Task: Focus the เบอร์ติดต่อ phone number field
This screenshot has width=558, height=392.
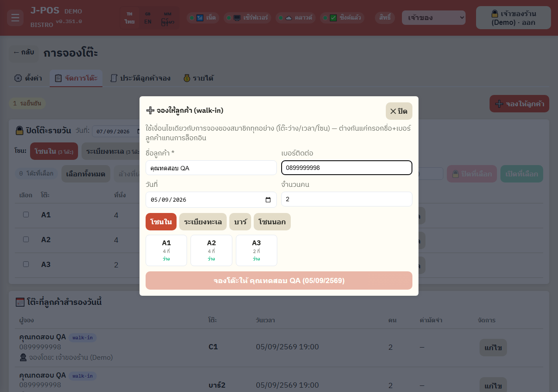Action: pyautogui.click(x=347, y=168)
